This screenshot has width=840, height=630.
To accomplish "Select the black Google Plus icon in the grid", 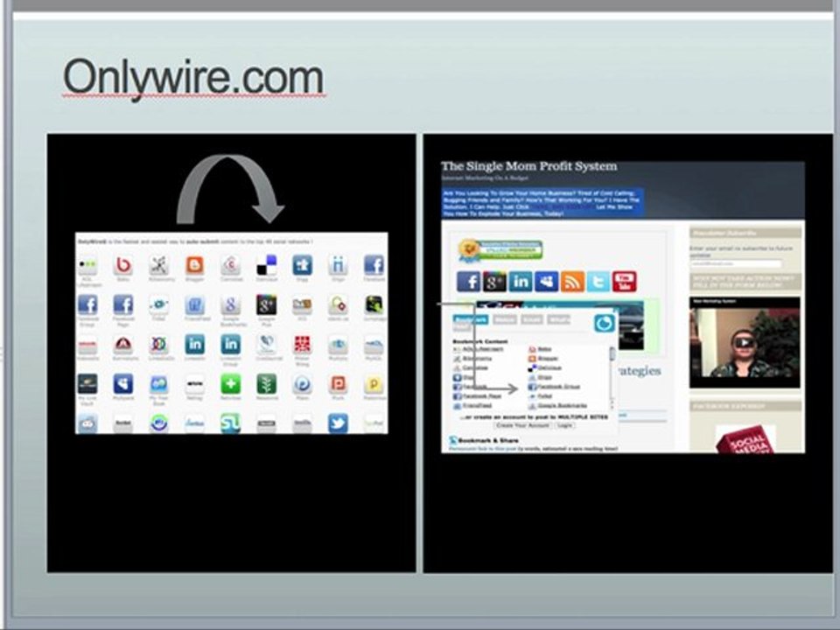I will tap(266, 304).
